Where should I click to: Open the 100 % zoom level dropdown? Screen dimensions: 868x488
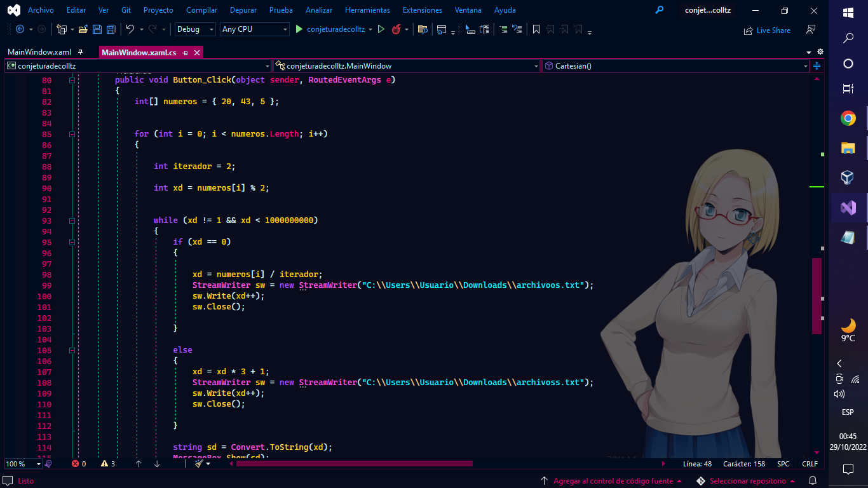[23, 464]
